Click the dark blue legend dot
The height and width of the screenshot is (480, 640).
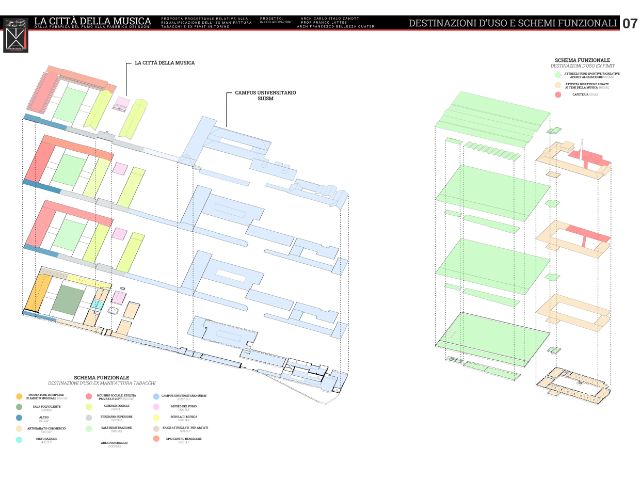(19, 418)
